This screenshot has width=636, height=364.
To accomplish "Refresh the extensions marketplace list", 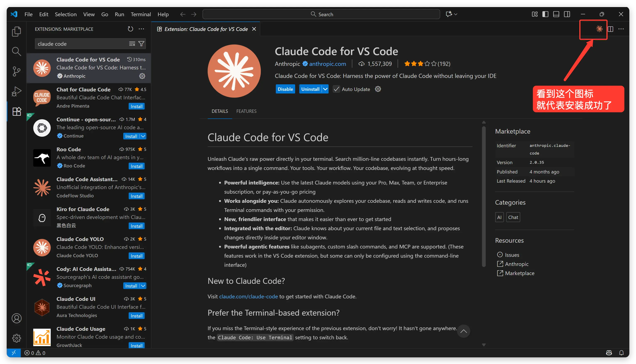I will coord(130,29).
